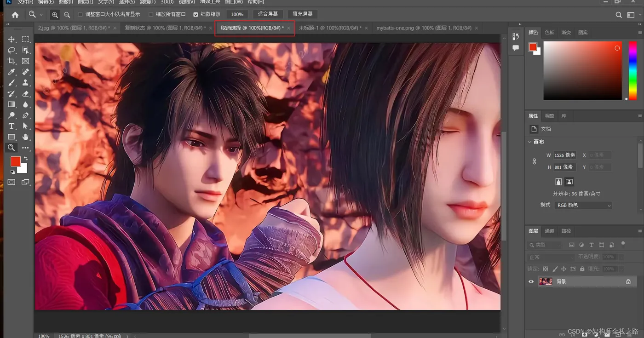The height and width of the screenshot is (338, 644).
Task: Open the 调整 panel tab
Action: (550, 116)
